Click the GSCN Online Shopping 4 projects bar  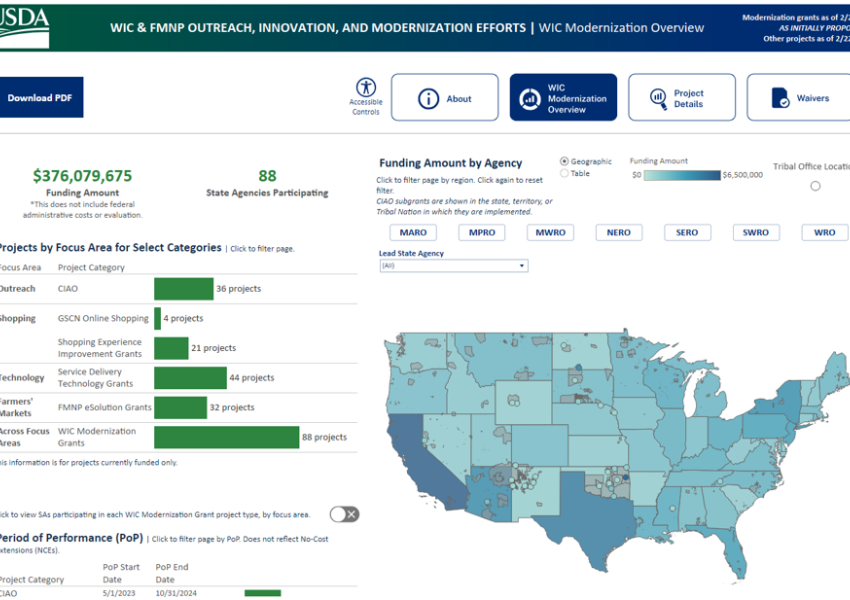(158, 319)
